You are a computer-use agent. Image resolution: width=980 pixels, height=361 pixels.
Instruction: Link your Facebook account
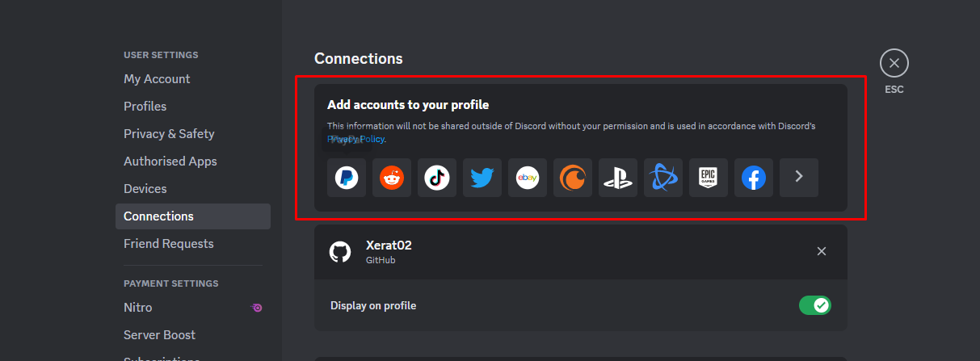click(x=754, y=178)
